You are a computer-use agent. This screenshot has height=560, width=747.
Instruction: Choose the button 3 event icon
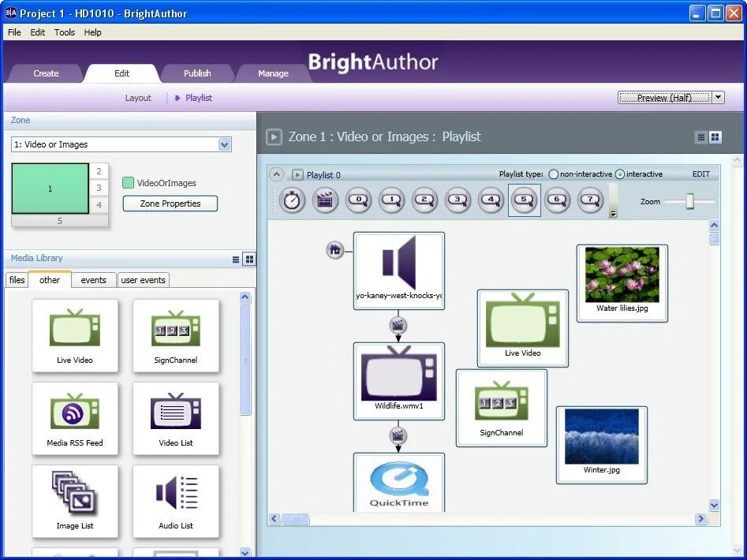pyautogui.click(x=458, y=200)
